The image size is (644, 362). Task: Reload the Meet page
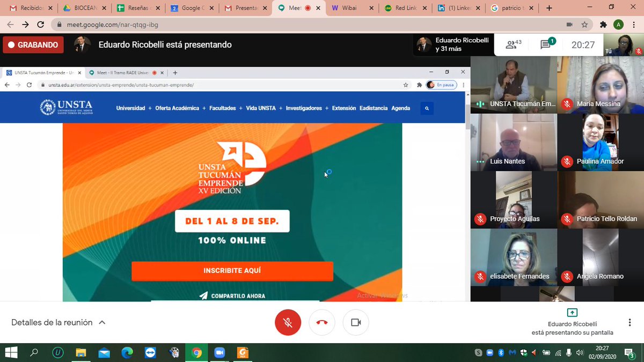[x=41, y=25]
